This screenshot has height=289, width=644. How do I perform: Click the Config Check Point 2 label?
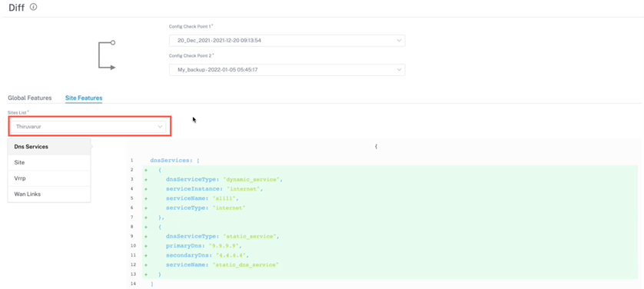(191, 55)
